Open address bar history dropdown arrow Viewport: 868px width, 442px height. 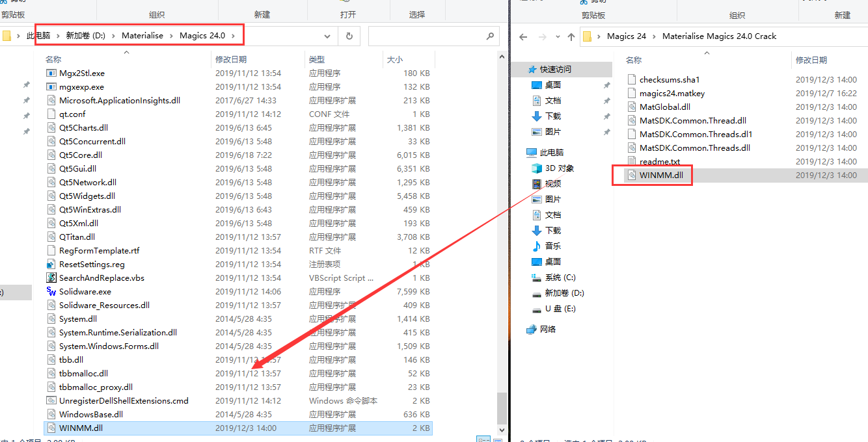(327, 36)
